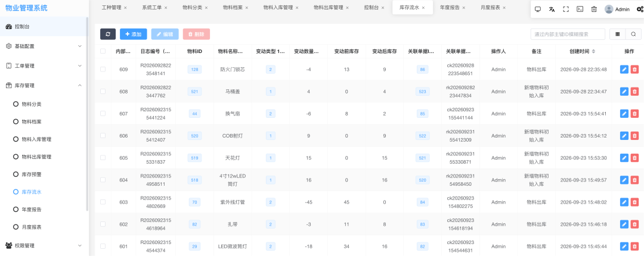The width and height of the screenshot is (644, 256).
Task: Click the 添加 add button
Action: [134, 34]
